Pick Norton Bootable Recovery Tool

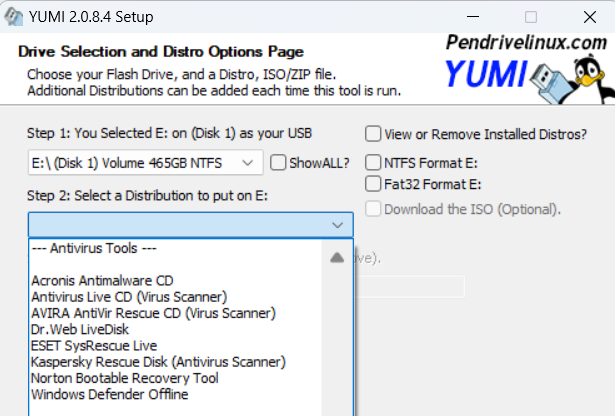(x=124, y=378)
